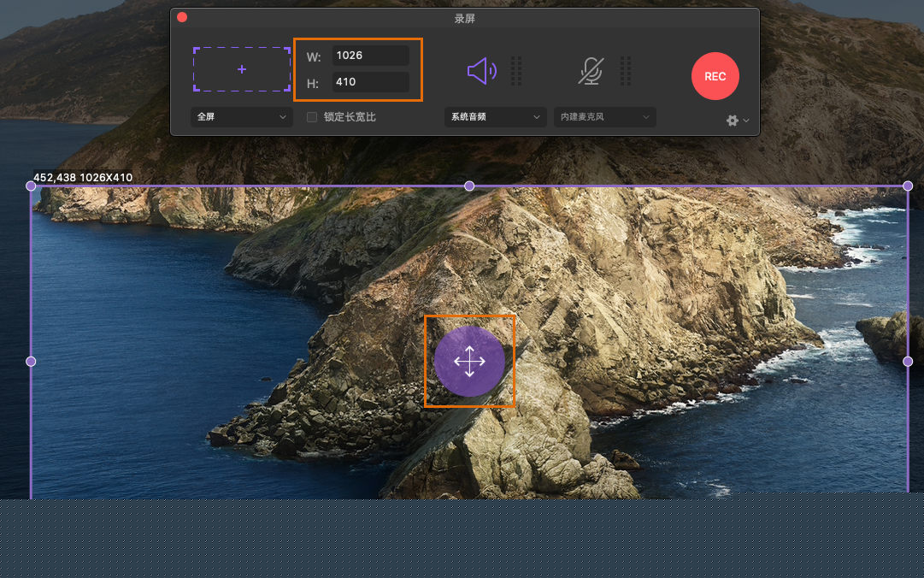Viewport: 924px width, 578px height.
Task: Click the top-left corner resize handle
Action: pyautogui.click(x=32, y=186)
